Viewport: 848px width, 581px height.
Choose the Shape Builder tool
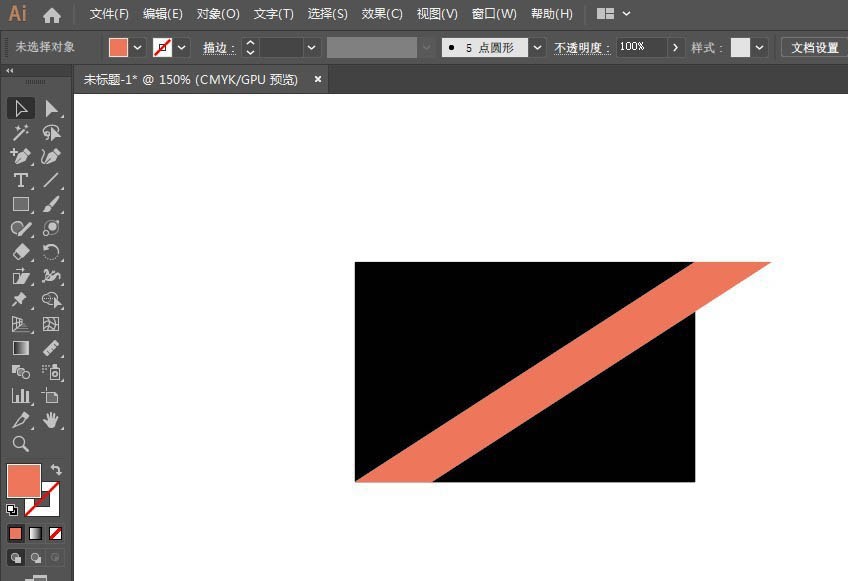51,300
